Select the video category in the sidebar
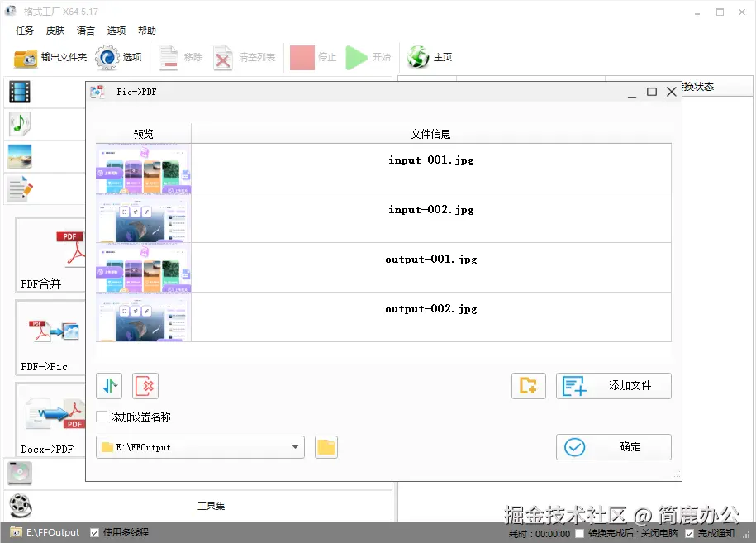The height and width of the screenshot is (543, 756). coord(19,92)
